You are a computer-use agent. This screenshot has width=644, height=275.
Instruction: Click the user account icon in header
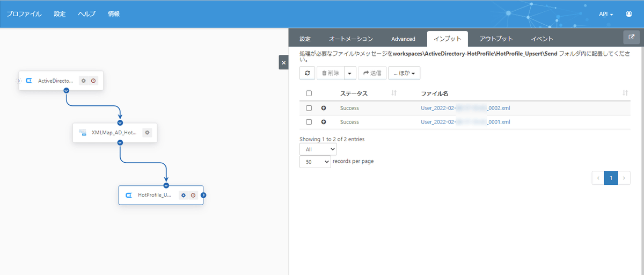[x=629, y=14]
